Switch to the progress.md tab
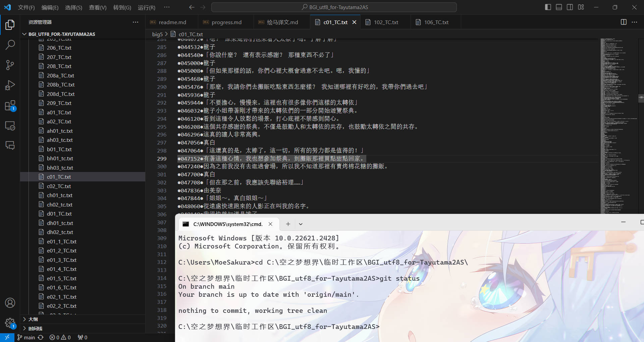This screenshot has width=644, height=342. pos(226,22)
